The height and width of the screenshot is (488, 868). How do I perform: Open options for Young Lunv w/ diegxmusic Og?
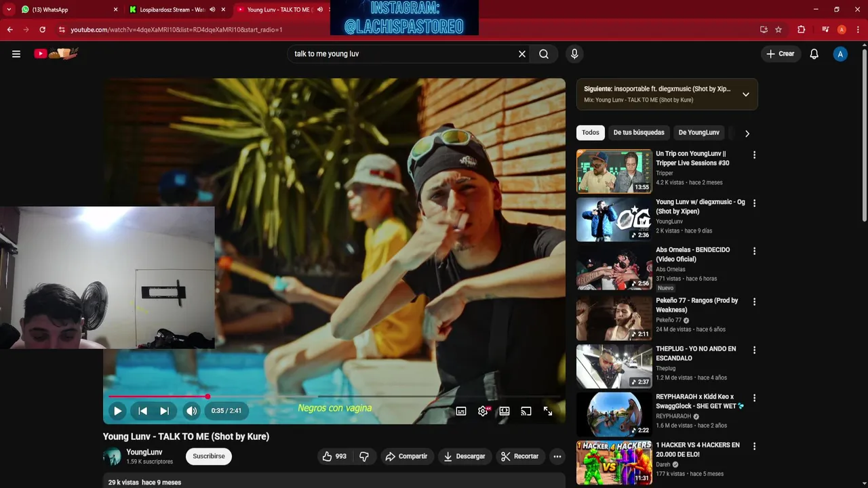[x=754, y=203]
